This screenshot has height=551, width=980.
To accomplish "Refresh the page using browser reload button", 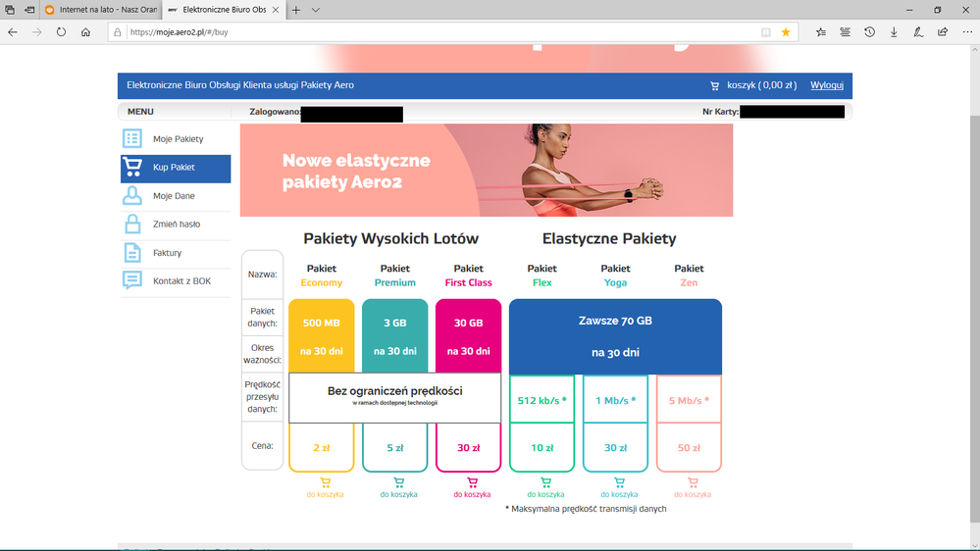I will pyautogui.click(x=61, y=32).
